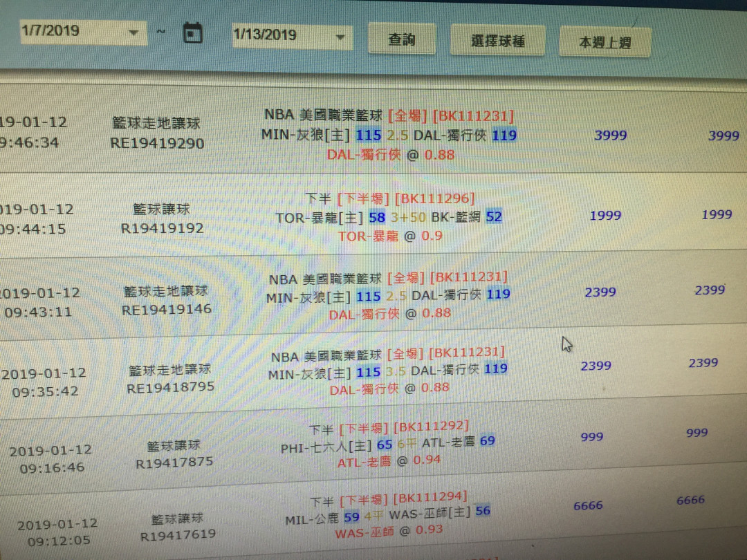747x560 pixels.
Task: Click the TOR-暴龍 @ 0.9 selection
Action: coord(390,236)
